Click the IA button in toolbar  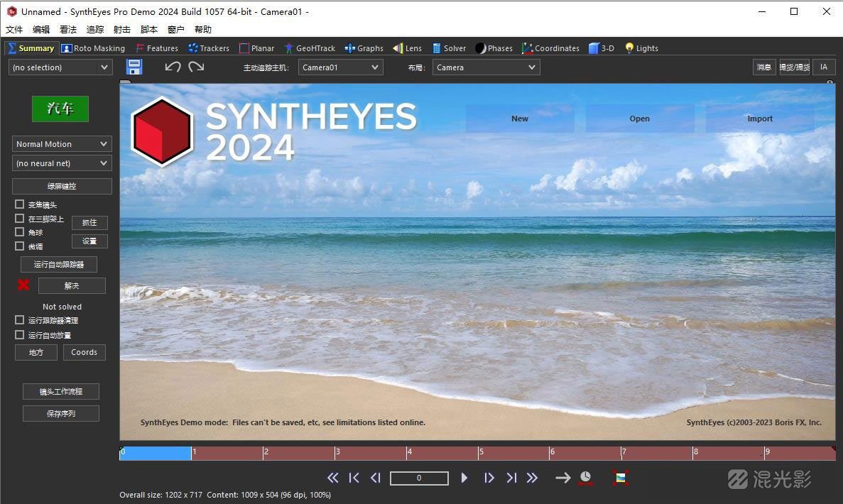pyautogui.click(x=824, y=67)
